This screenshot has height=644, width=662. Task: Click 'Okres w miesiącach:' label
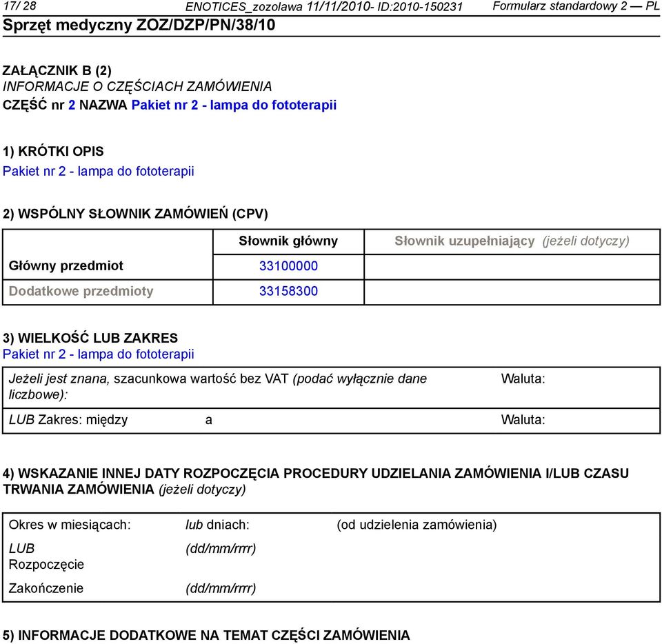point(70,525)
